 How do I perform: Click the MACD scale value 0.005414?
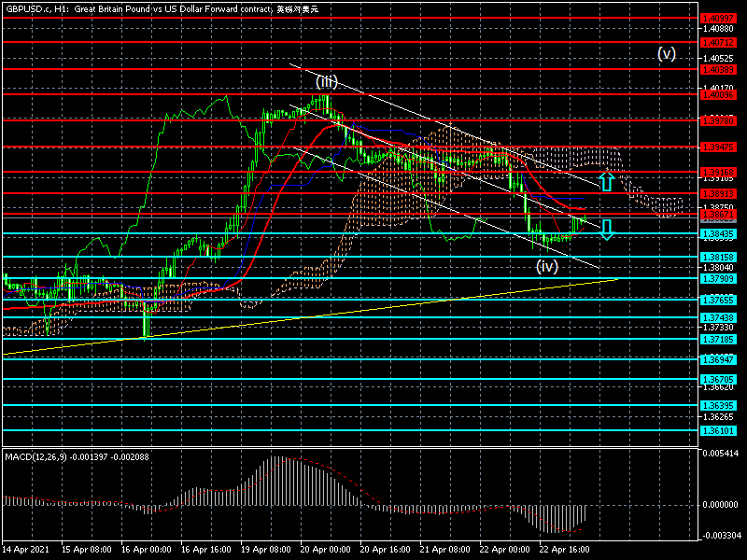(720, 454)
